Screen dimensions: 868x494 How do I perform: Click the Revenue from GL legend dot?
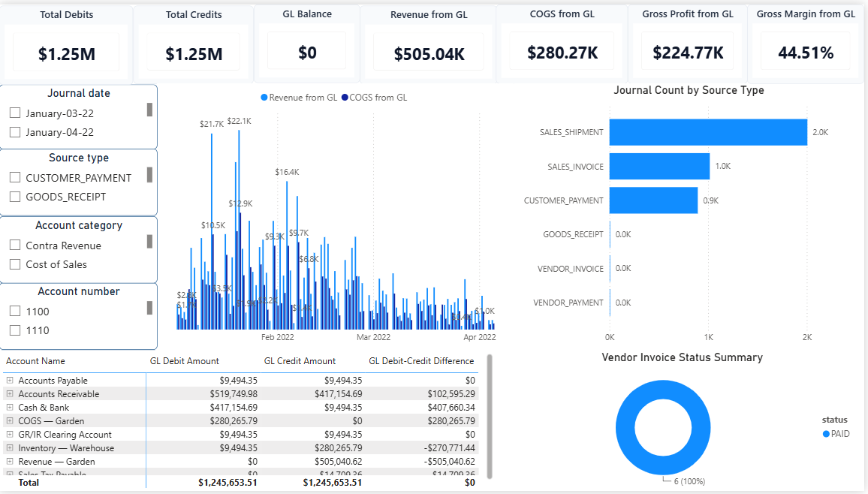click(264, 98)
